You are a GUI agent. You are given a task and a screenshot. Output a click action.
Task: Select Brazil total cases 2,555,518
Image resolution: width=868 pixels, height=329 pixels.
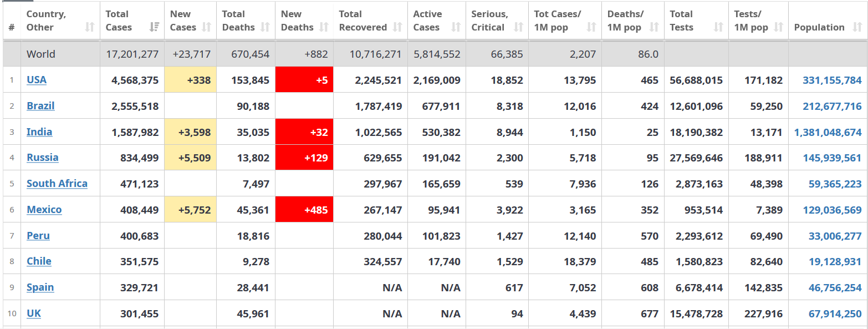(135, 107)
